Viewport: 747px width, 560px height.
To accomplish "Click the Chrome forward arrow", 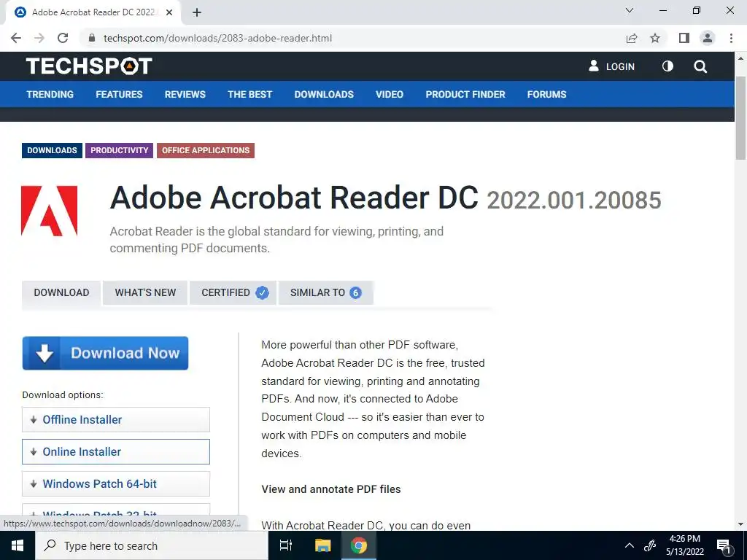I will [x=39, y=38].
